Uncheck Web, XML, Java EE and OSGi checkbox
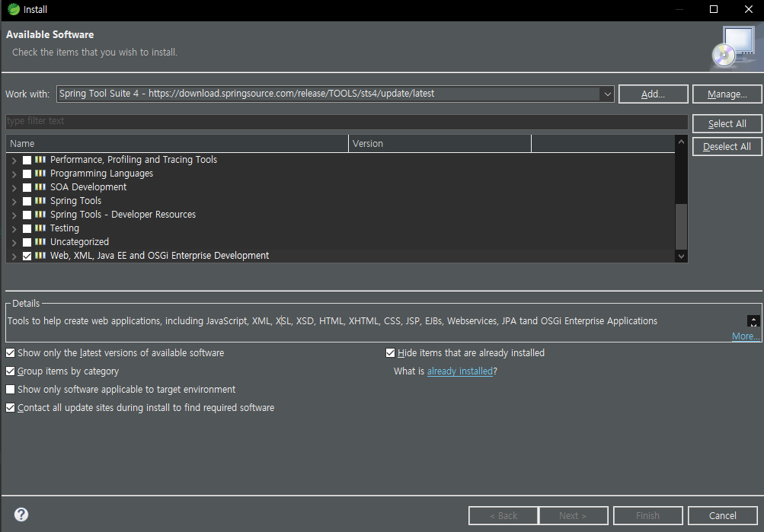 point(27,256)
